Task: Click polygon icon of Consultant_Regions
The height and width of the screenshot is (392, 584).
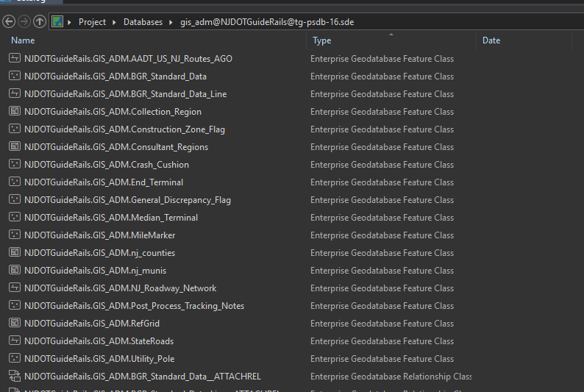Action: click(x=15, y=146)
